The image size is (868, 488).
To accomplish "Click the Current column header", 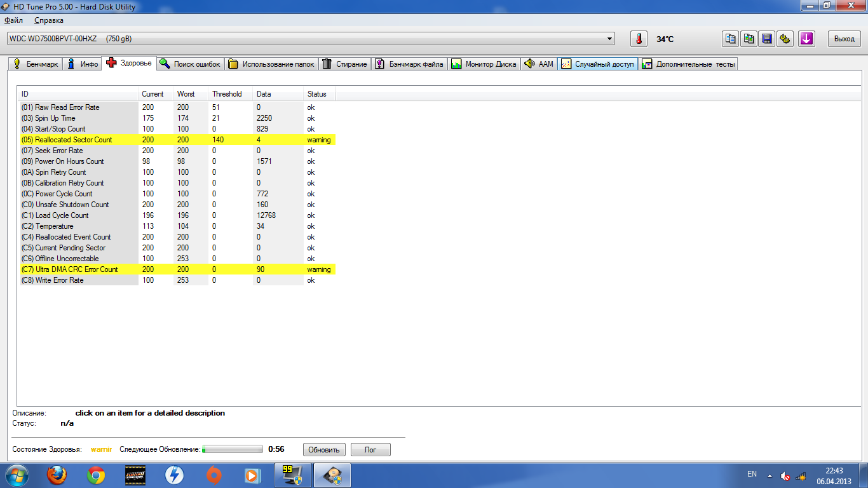I will [156, 94].
